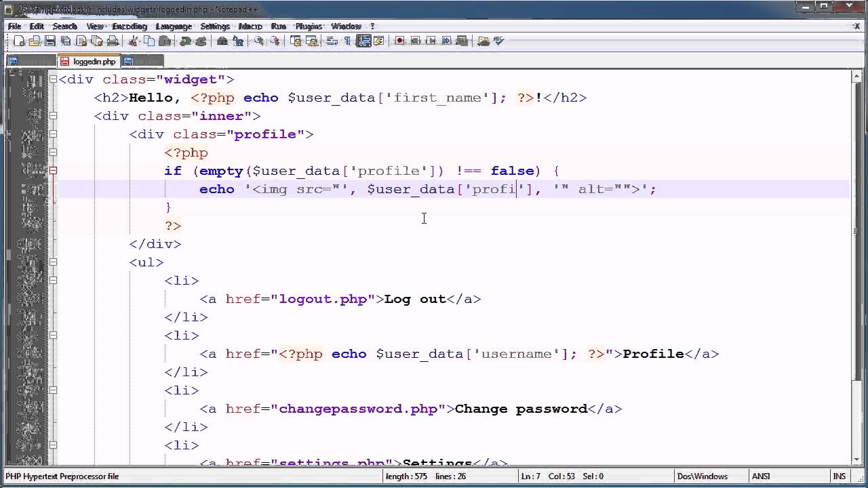Toggle show all characters pilcrow icon

pyautogui.click(x=347, y=41)
